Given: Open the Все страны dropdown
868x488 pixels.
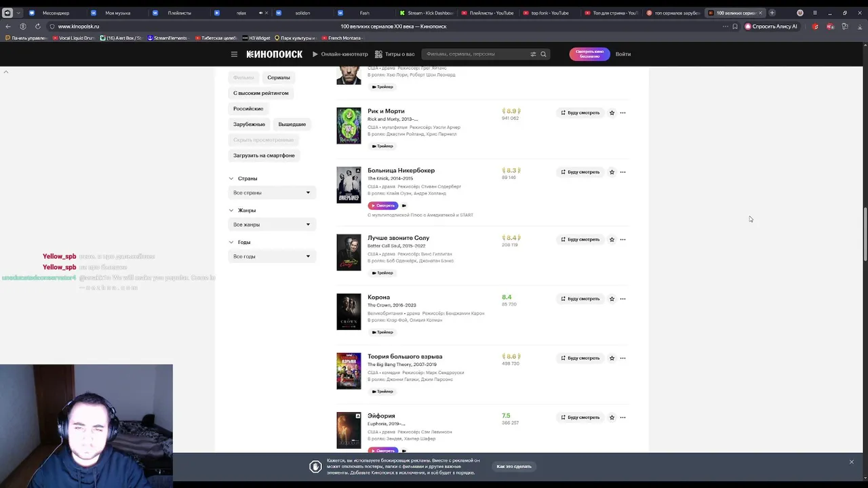Looking at the screenshot, I should click(272, 192).
